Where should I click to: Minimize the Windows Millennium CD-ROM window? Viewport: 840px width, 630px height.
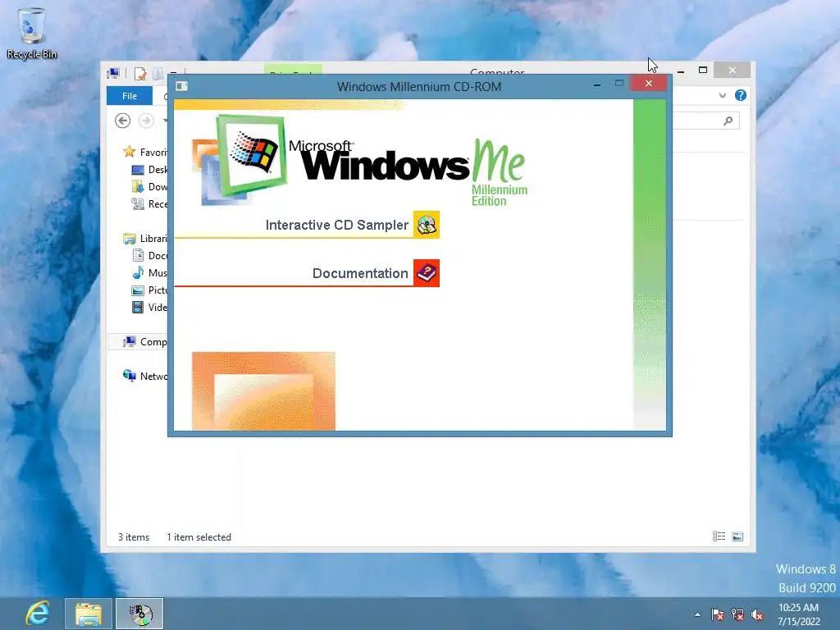click(597, 84)
